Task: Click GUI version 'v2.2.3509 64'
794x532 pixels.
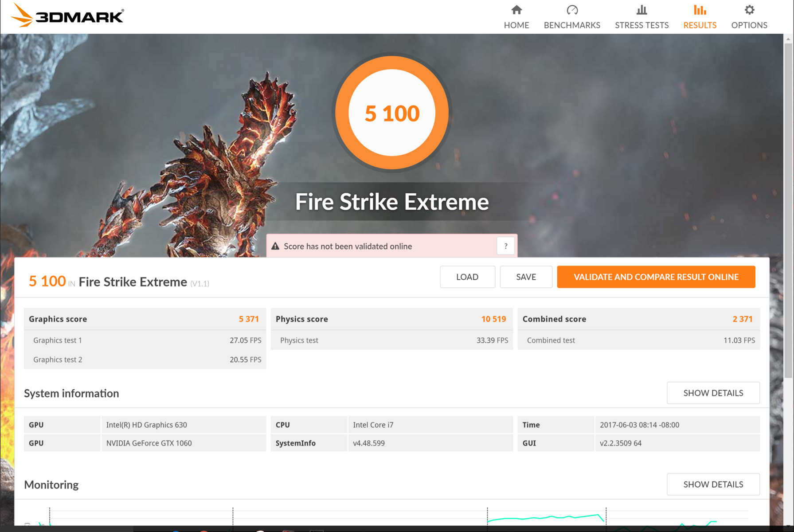Action: point(621,443)
